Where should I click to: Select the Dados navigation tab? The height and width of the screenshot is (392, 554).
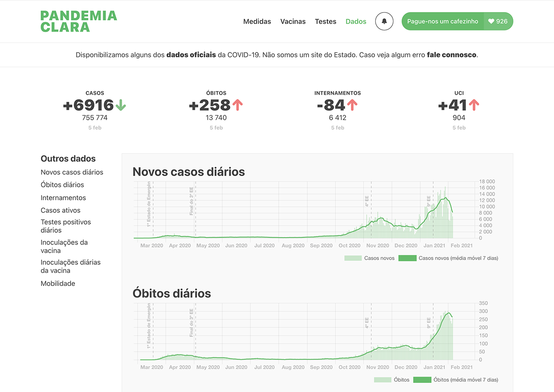(x=356, y=21)
